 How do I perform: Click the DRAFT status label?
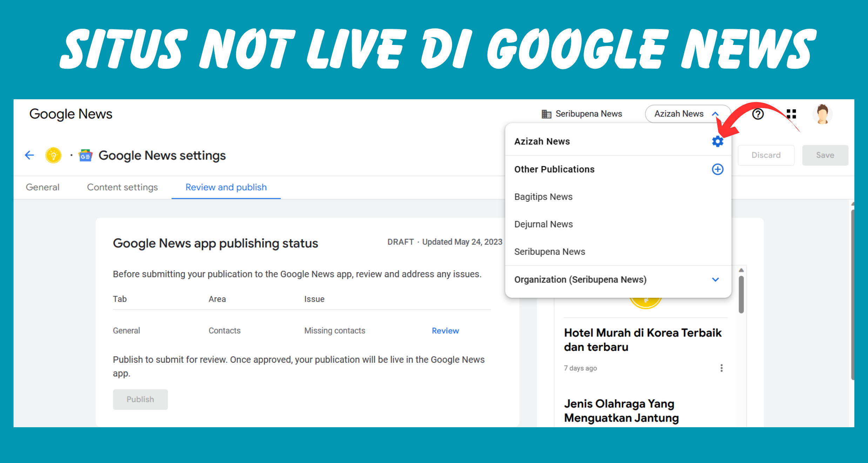tap(401, 242)
